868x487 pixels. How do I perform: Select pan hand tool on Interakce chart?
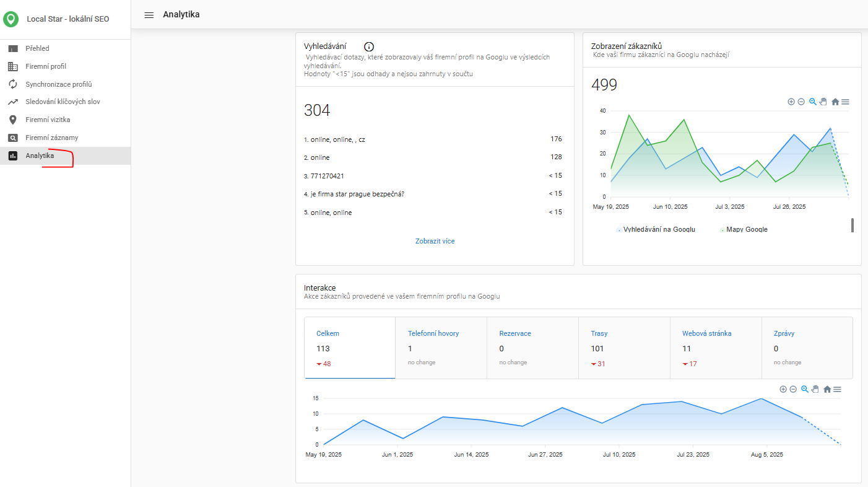click(x=815, y=389)
